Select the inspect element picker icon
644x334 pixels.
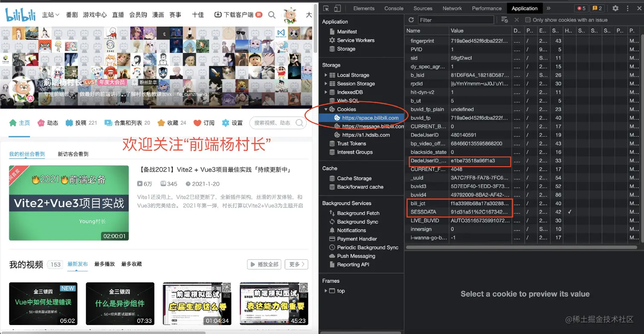point(326,8)
